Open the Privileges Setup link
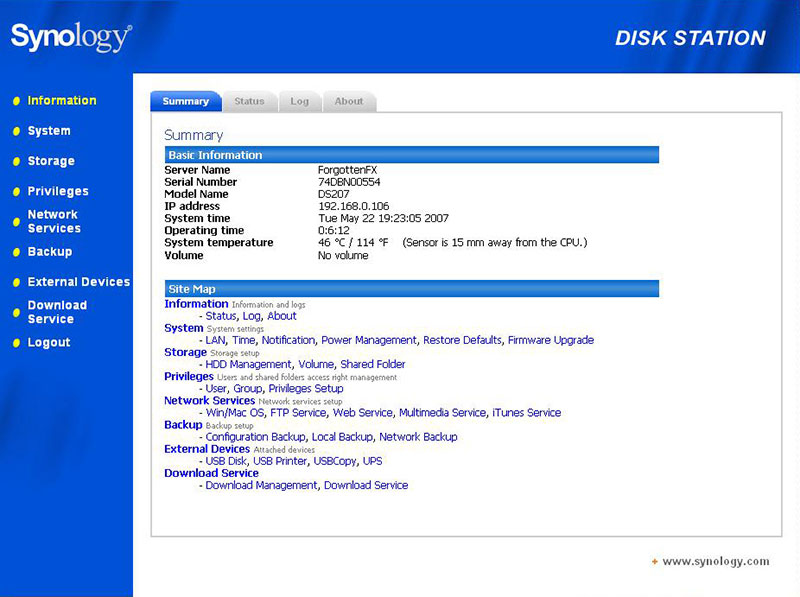The height and width of the screenshot is (597, 800). (306, 388)
